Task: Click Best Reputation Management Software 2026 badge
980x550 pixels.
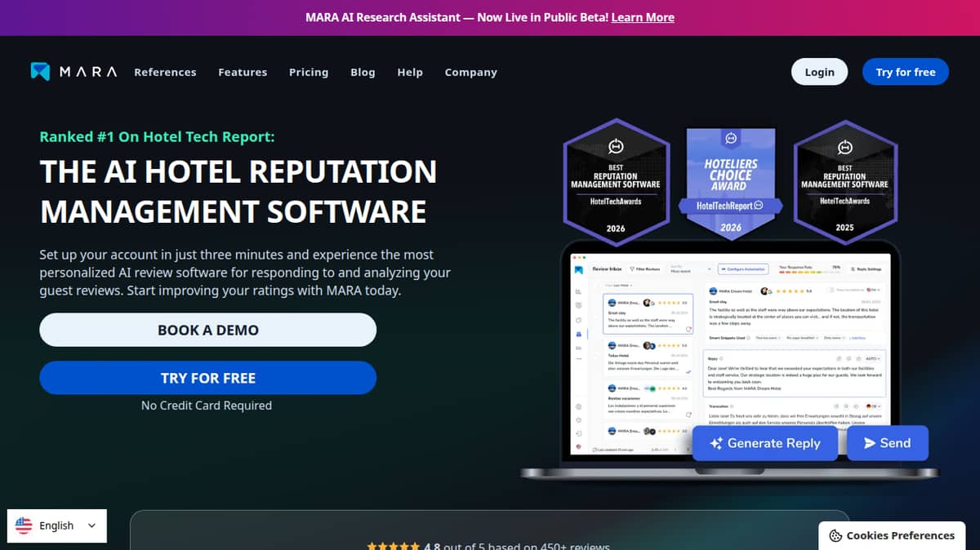Action: 616,180
